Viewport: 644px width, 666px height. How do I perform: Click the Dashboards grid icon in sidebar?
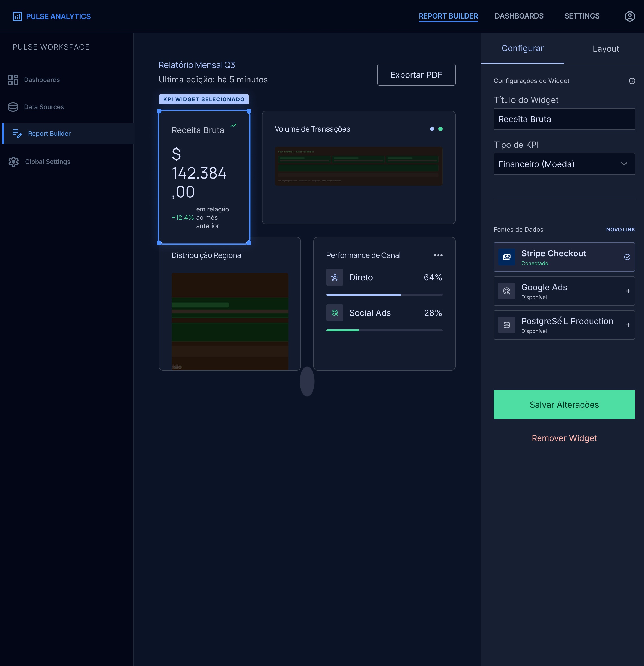(x=13, y=80)
